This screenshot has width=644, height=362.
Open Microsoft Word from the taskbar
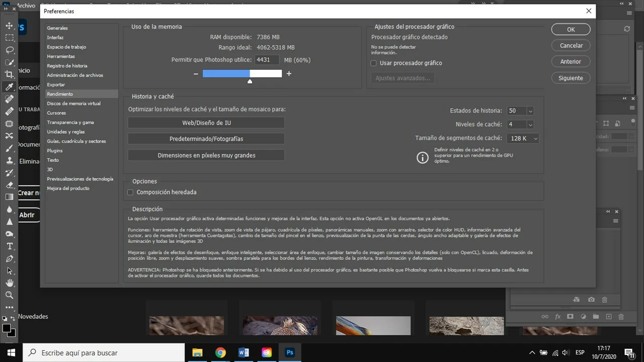click(244, 353)
